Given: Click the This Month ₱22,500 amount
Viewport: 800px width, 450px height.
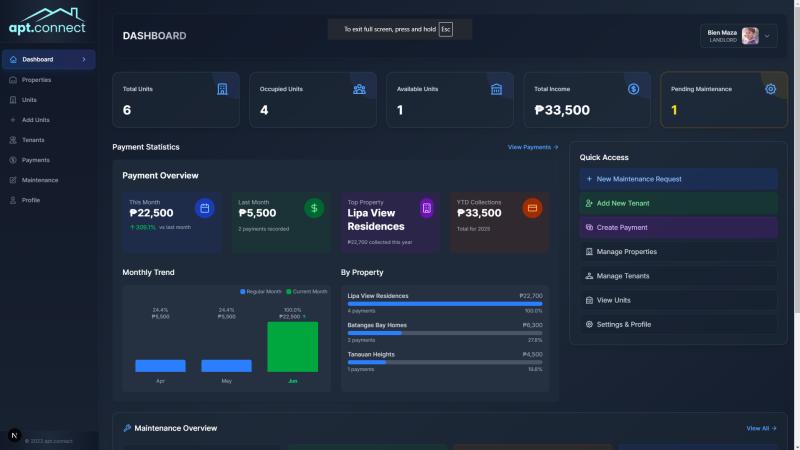Looking at the screenshot, I should (x=151, y=213).
